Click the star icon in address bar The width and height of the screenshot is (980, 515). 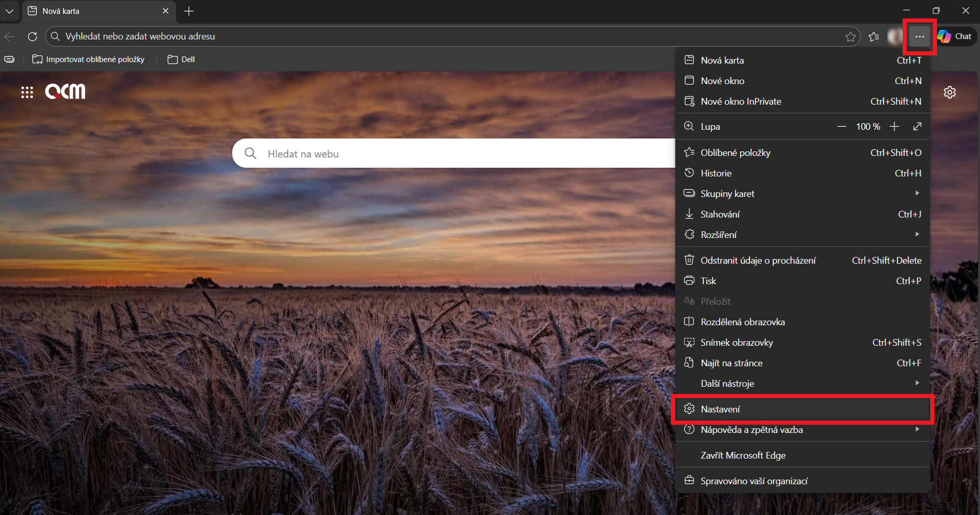[850, 36]
